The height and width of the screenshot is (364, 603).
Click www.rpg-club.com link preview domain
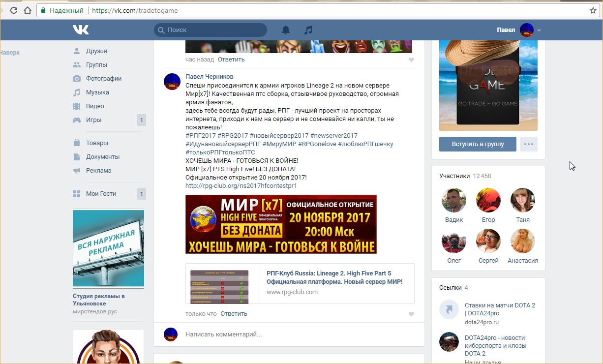(x=292, y=292)
